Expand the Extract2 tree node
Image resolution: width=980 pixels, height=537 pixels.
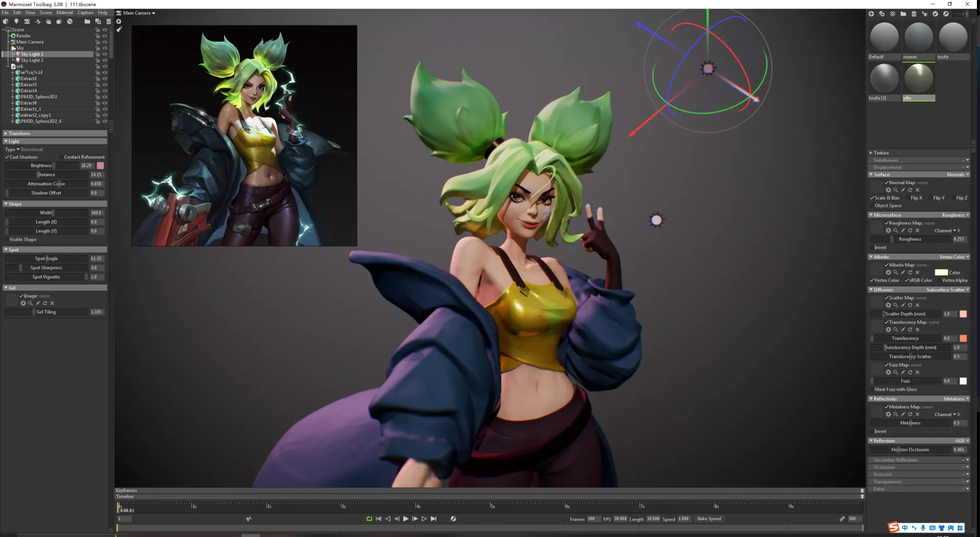(12, 79)
